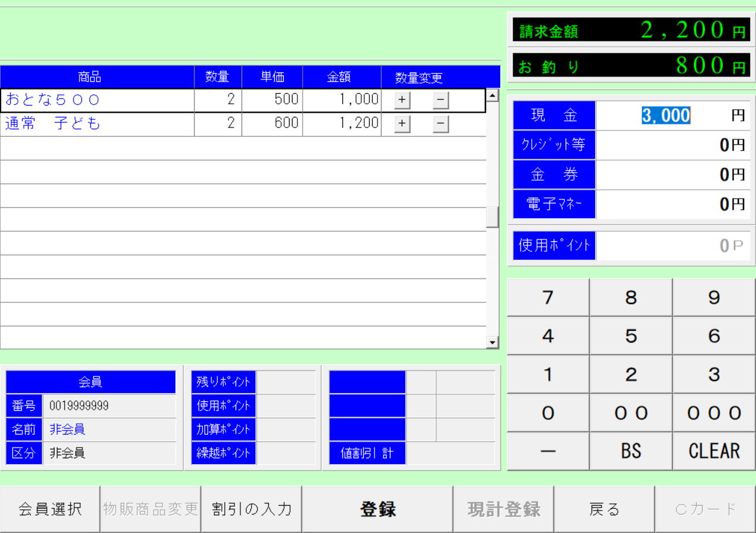
Task: Increase quantity of 通常 子ども with plus
Action: [402, 124]
